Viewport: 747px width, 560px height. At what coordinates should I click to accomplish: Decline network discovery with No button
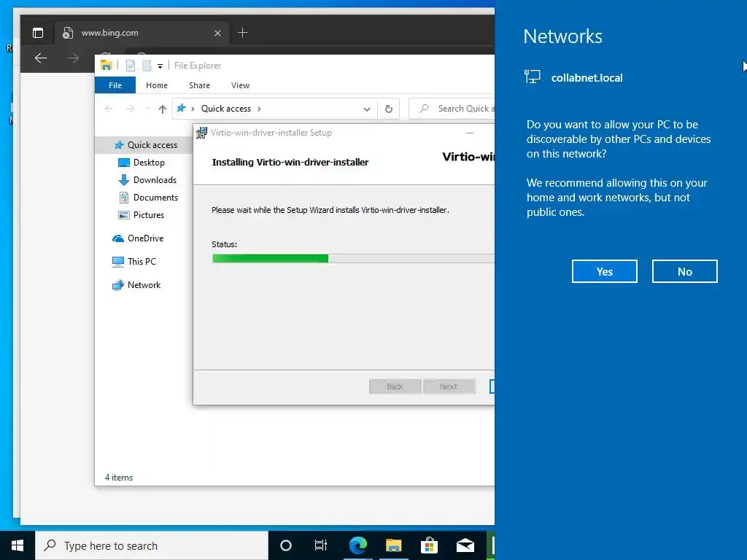[684, 271]
